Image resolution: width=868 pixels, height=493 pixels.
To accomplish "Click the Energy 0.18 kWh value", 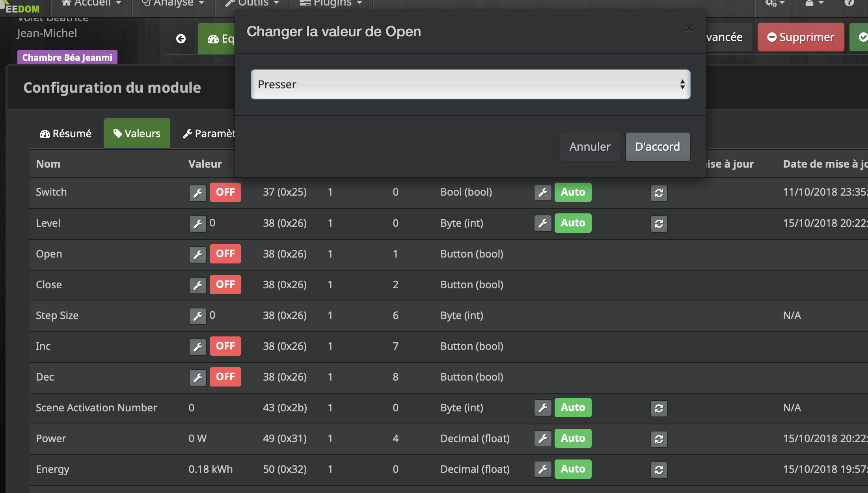I will click(210, 469).
